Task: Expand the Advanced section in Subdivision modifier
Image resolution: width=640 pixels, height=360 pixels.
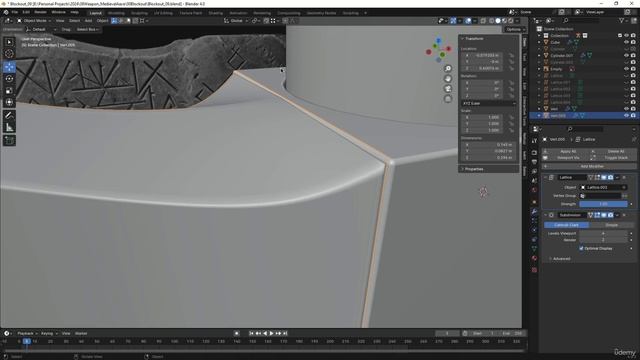Action: tap(560, 259)
